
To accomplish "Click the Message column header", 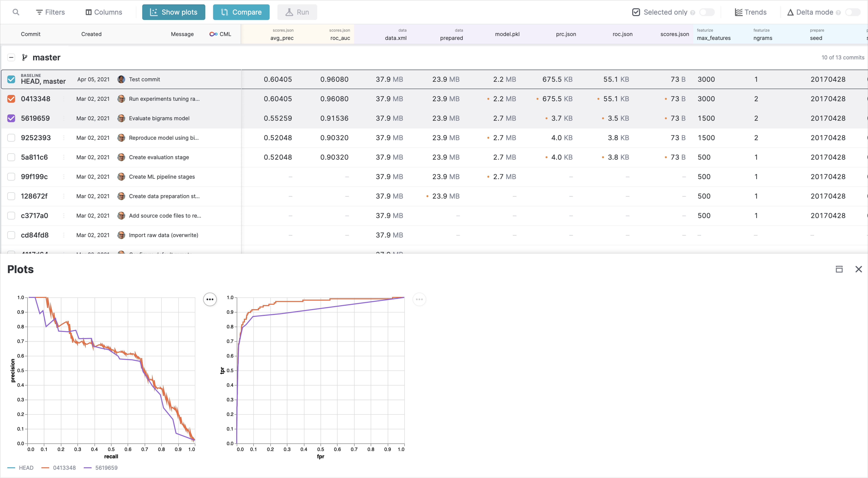I will click(x=182, y=34).
